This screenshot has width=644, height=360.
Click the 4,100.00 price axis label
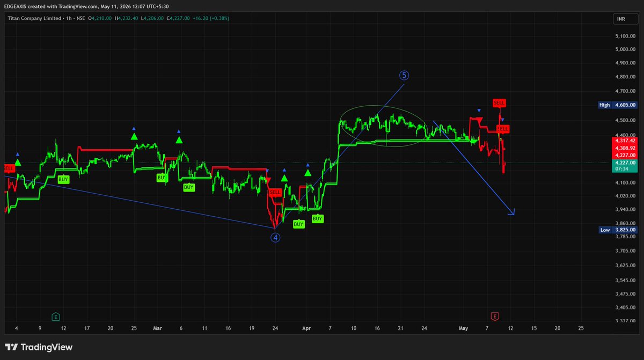[625, 183]
